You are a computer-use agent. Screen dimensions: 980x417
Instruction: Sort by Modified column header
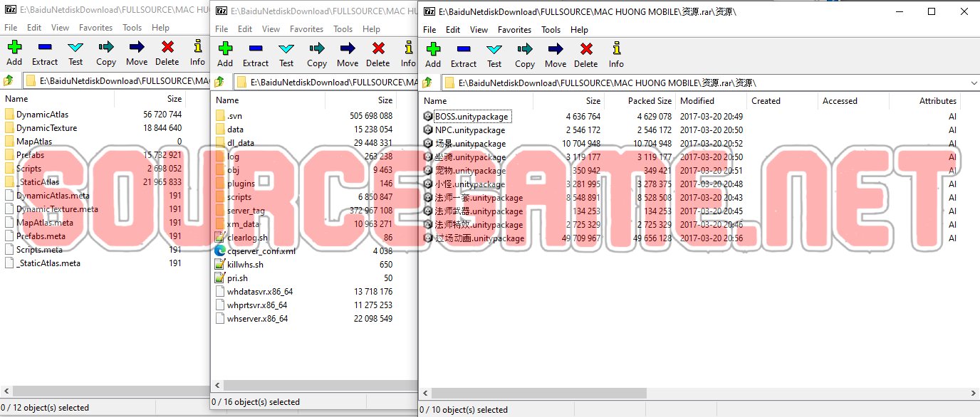coord(697,101)
